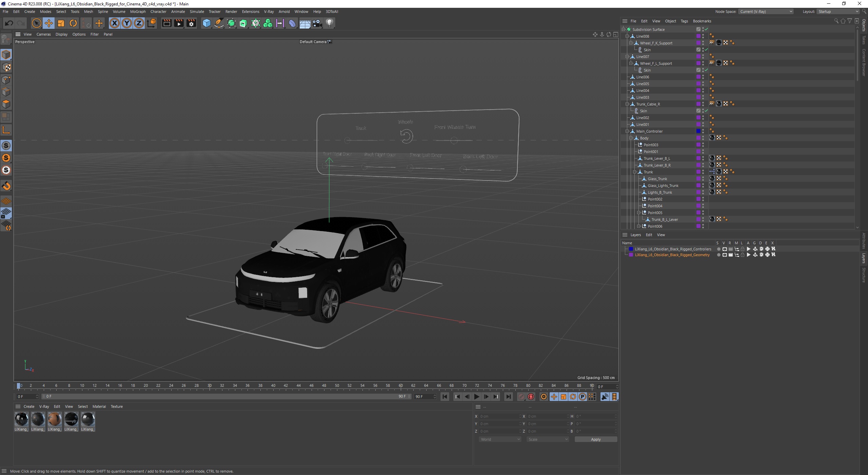Collapse the Subdivision Surface tree node
The width and height of the screenshot is (868, 475).
623,30
